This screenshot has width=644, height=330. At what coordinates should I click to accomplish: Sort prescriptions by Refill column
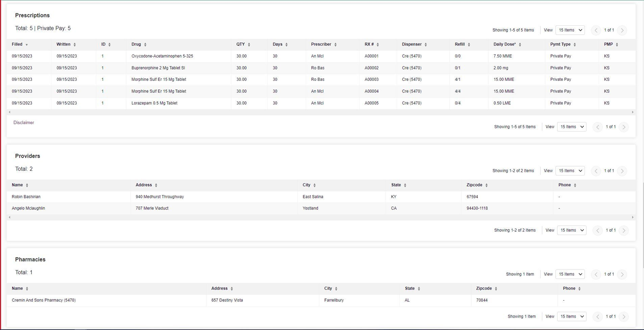pyautogui.click(x=462, y=45)
